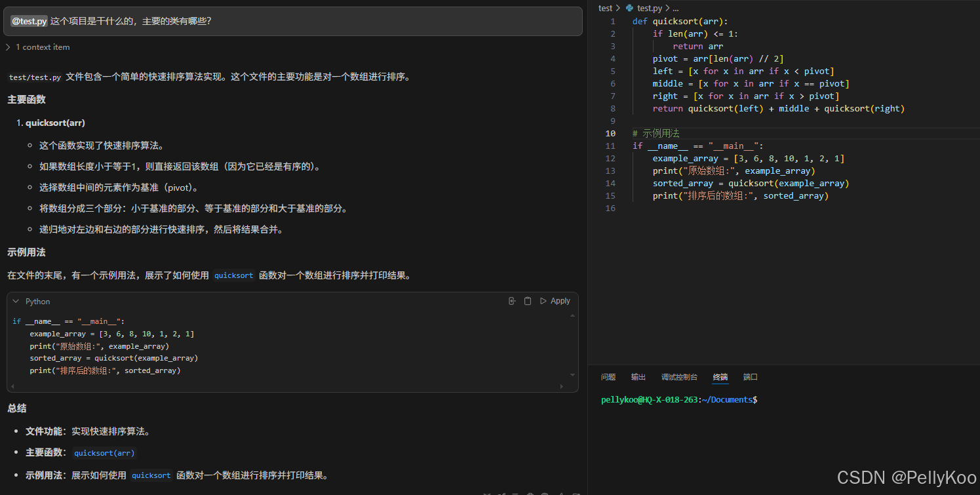Click quicksort inline code in last summary bullet
The image size is (980, 495).
[151, 476]
